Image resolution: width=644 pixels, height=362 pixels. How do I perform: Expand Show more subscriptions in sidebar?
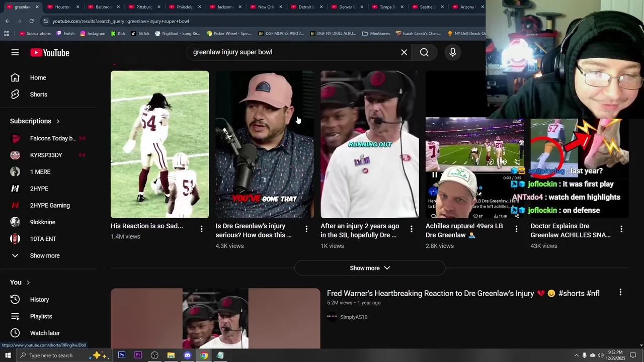(x=49, y=255)
